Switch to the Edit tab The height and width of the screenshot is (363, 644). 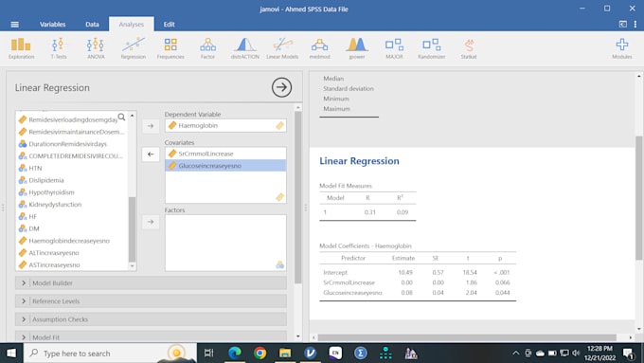(170, 25)
